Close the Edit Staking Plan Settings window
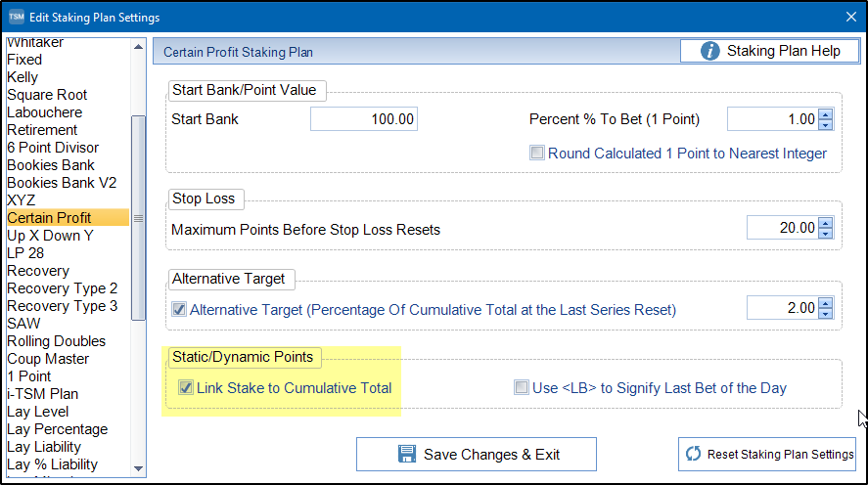The height and width of the screenshot is (485, 868). pyautogui.click(x=849, y=17)
